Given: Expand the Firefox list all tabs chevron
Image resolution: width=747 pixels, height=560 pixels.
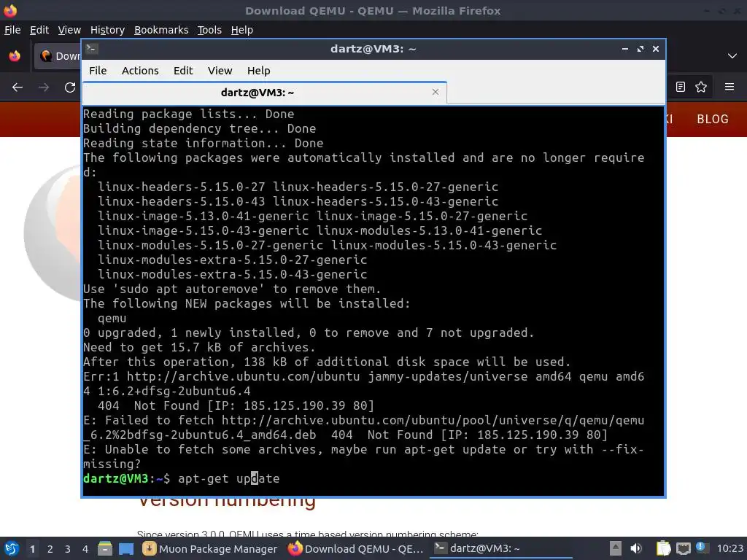Looking at the screenshot, I should (732, 56).
